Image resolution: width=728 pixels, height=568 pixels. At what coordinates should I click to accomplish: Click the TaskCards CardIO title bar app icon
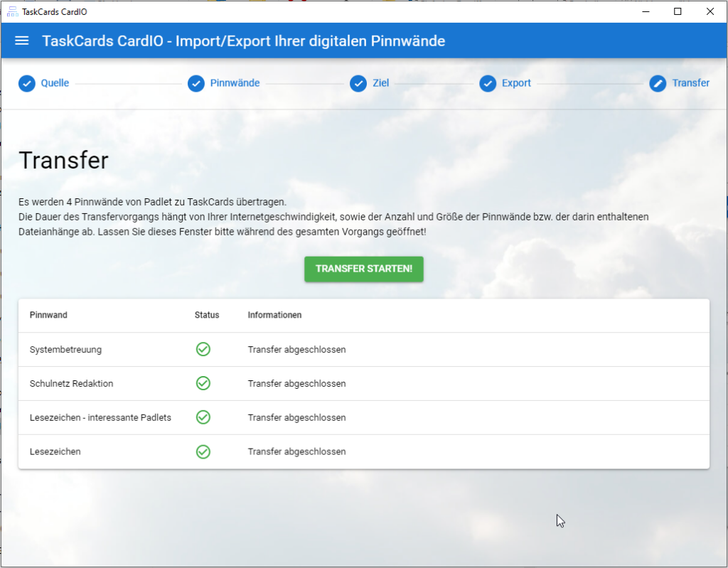(x=13, y=11)
